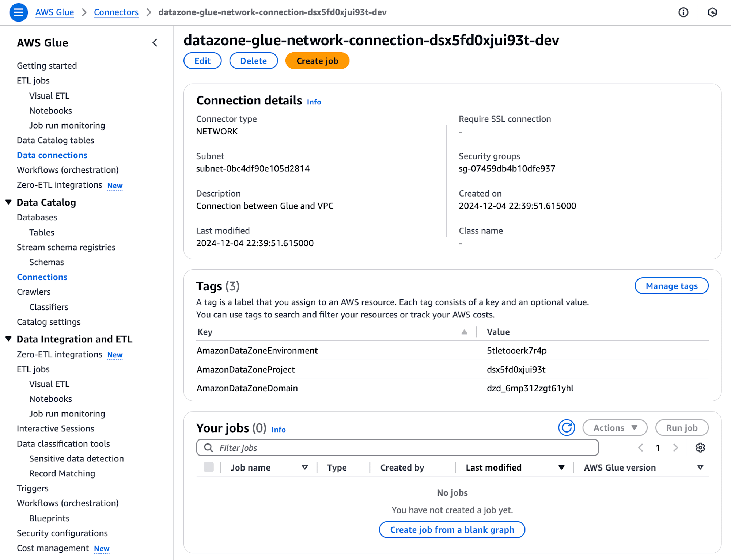Open Data classification tools
Screen dimensions: 731x560
(63, 443)
